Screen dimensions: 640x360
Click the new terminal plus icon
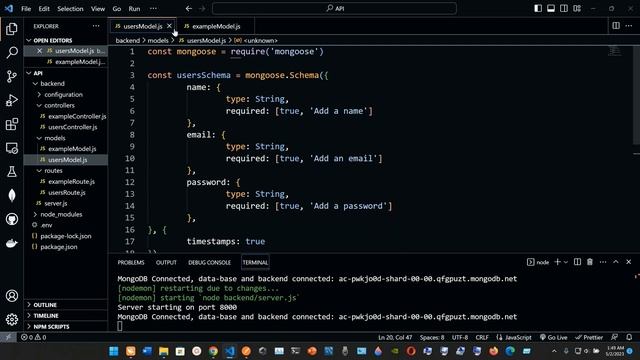pos(557,262)
